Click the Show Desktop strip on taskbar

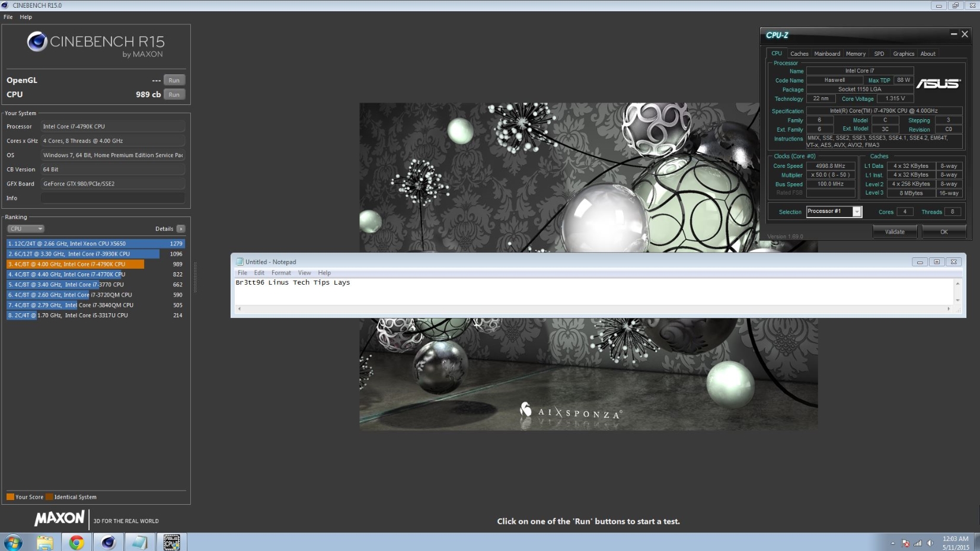click(976, 542)
